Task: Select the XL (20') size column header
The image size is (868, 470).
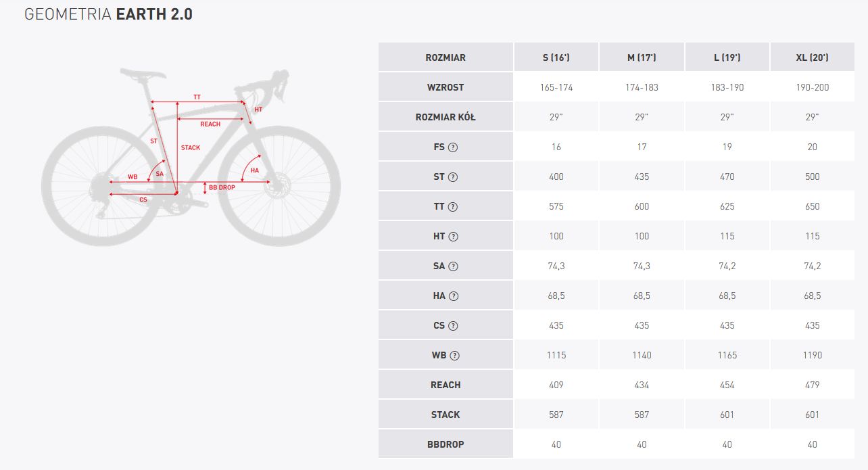Action: 813,57
